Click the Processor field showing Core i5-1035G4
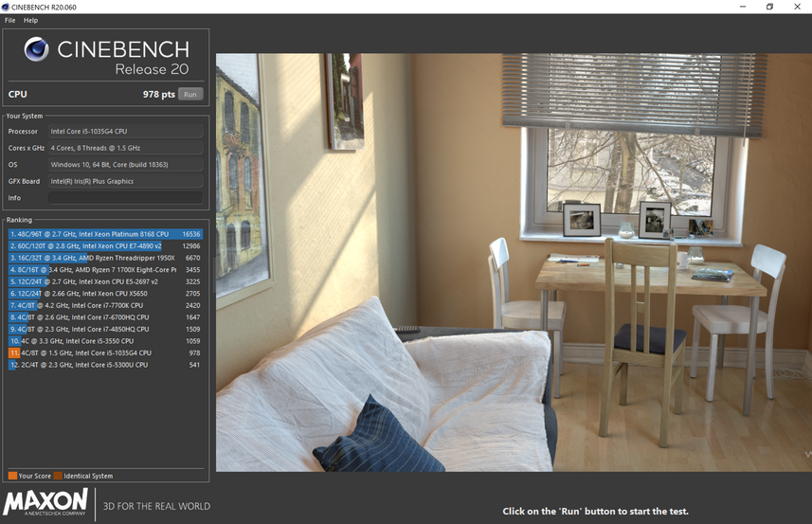The height and width of the screenshot is (524, 812). [125, 132]
